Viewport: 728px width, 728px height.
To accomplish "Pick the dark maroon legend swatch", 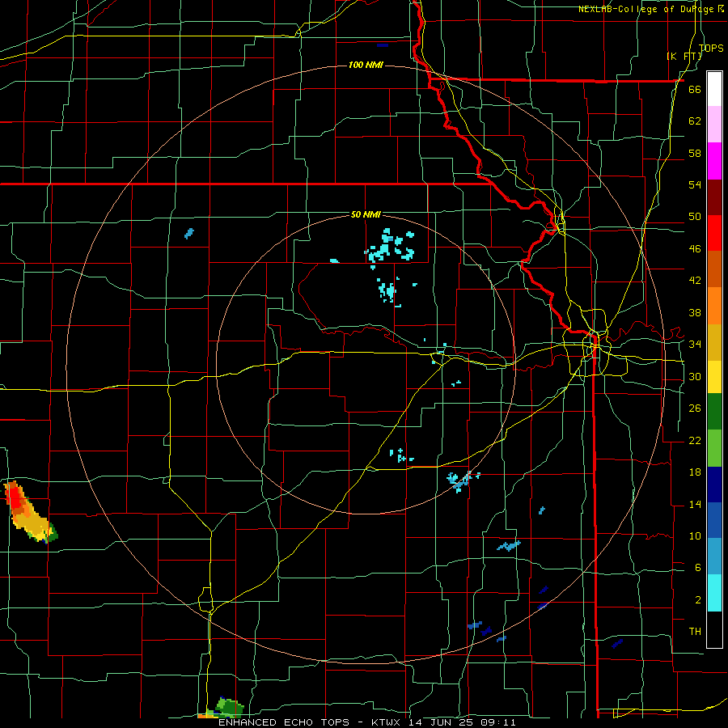I will tap(714, 197).
